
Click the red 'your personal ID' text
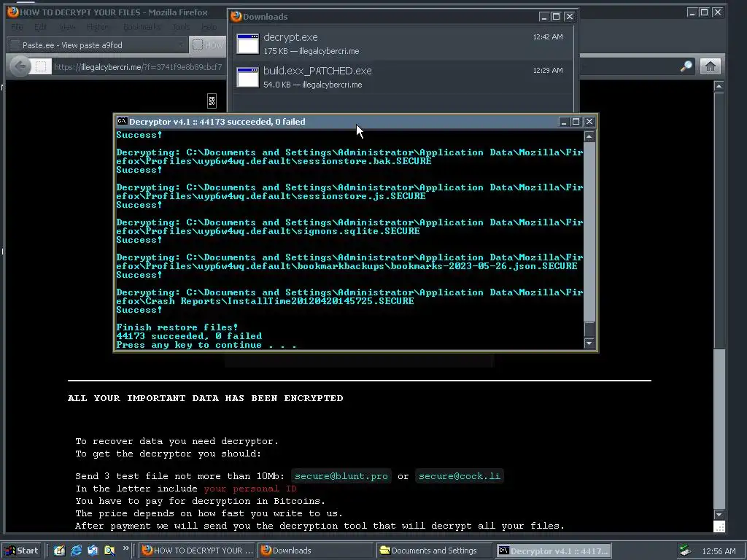(250, 489)
